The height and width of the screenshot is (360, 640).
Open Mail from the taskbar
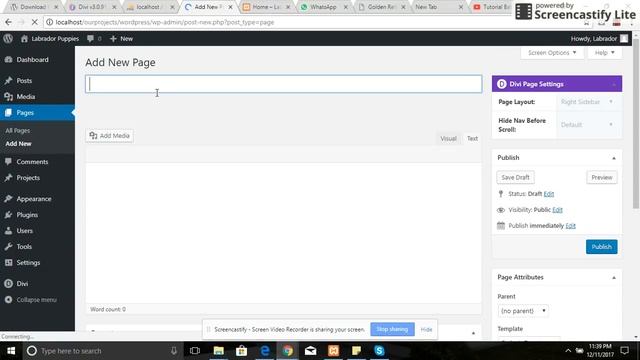click(x=311, y=351)
